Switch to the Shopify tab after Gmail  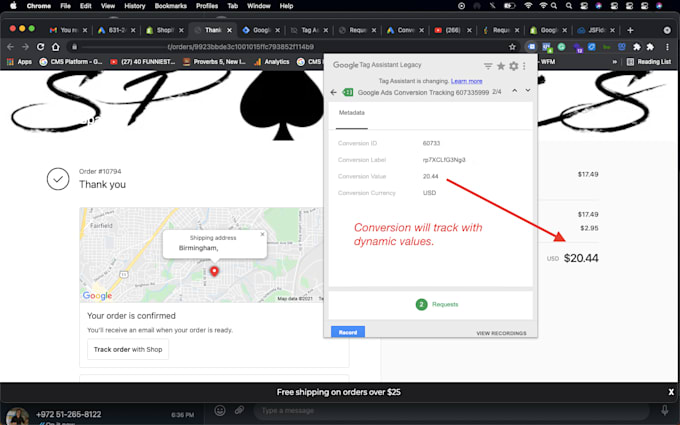point(165,30)
